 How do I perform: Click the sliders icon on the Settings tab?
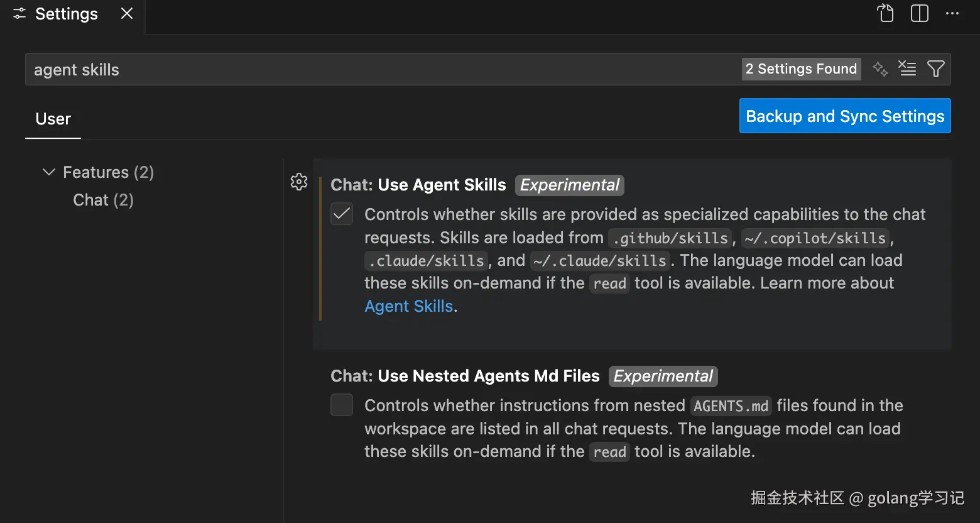(x=18, y=13)
